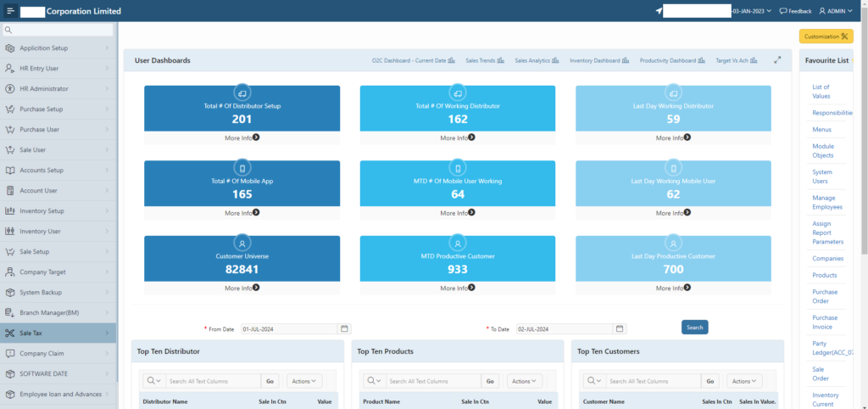Screen dimensions: 868x409
Task: Click the Feedback speech bubble icon
Action: [x=783, y=11]
